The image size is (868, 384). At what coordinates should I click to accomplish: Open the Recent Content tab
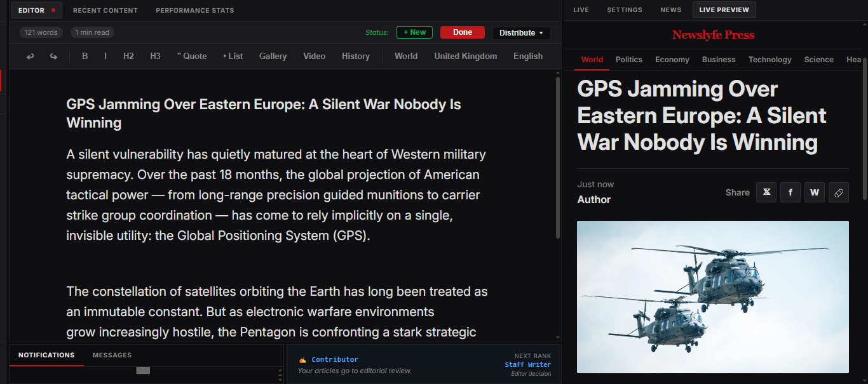pyautogui.click(x=105, y=10)
